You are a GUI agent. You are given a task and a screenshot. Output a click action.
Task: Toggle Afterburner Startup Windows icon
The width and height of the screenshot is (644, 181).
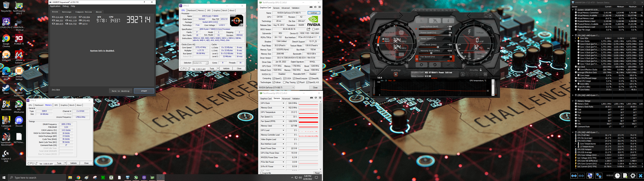[x=396, y=74]
